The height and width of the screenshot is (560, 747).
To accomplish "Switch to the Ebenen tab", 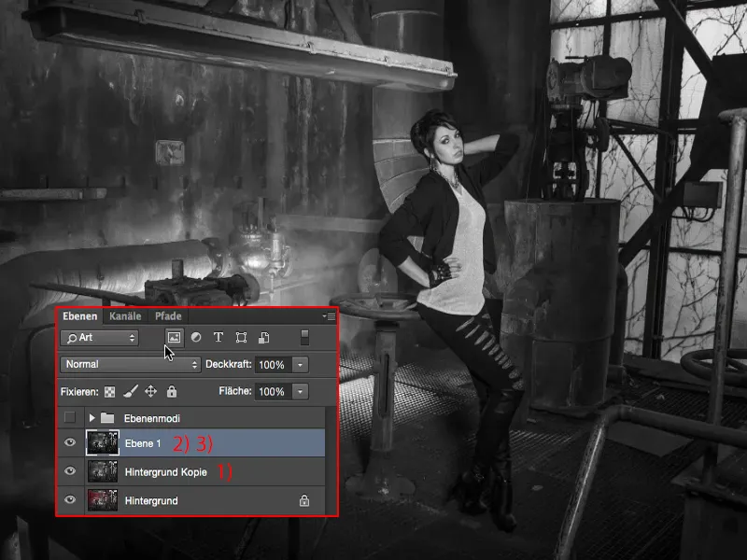I will tap(79, 316).
